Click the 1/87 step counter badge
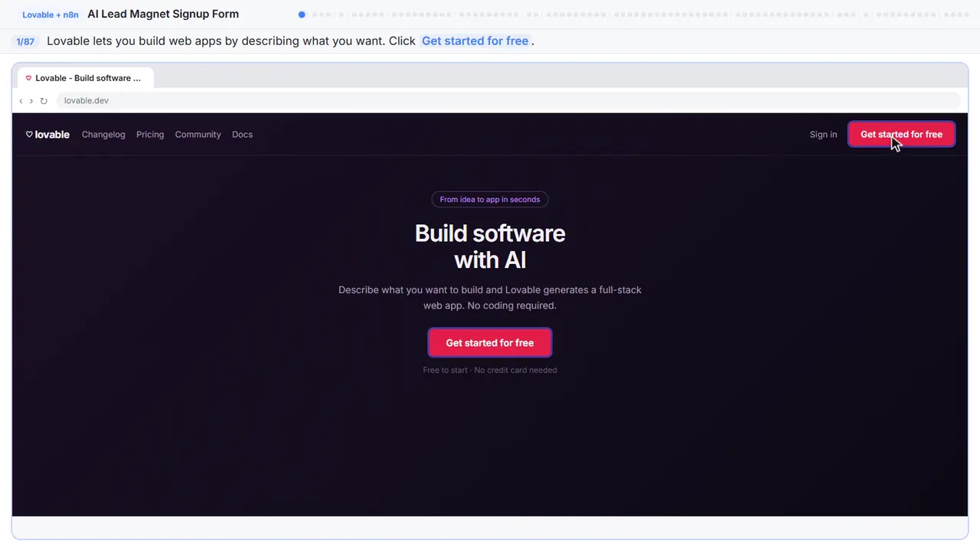The height and width of the screenshot is (551, 980). click(25, 41)
